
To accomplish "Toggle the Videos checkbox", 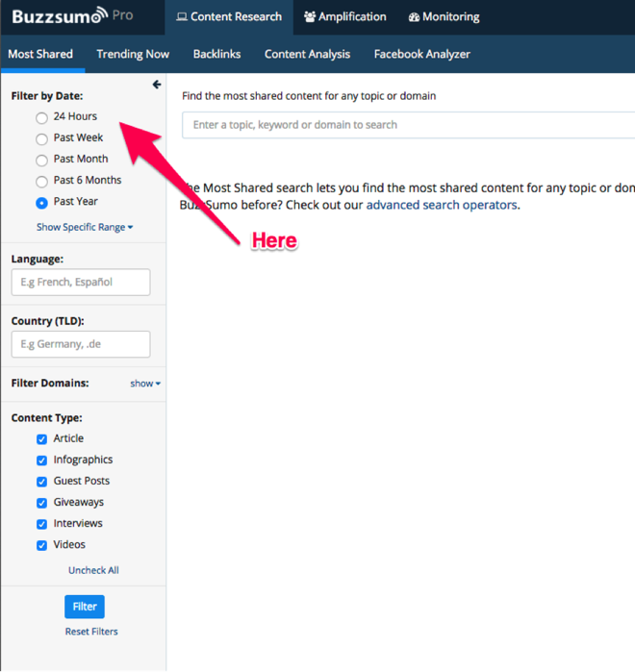I will (x=41, y=545).
